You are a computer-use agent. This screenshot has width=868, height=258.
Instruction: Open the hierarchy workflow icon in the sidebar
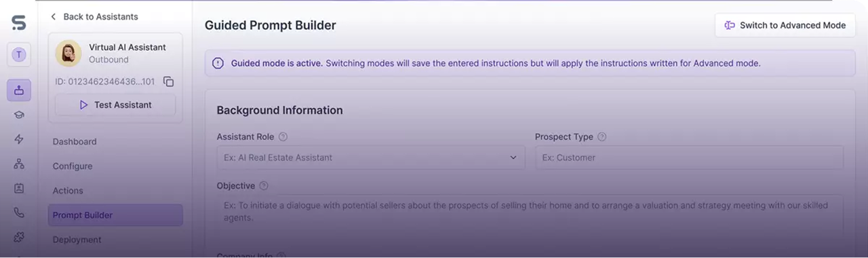19,164
